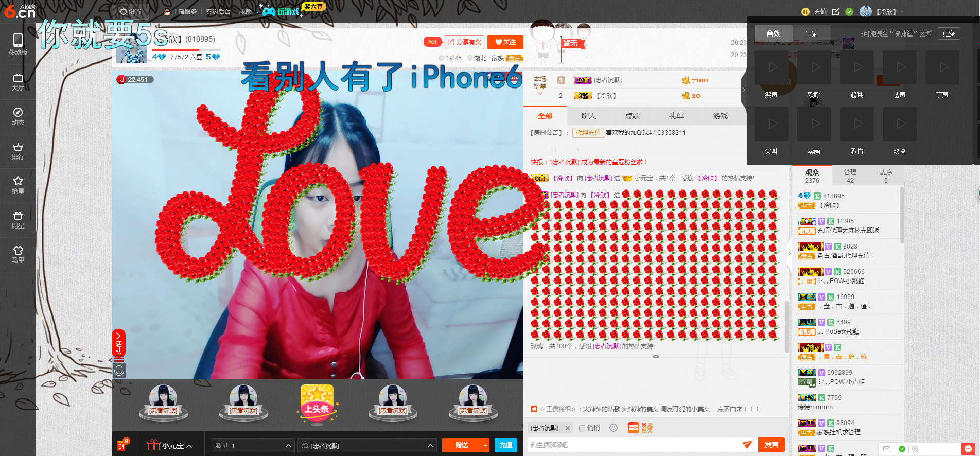Expand the 活动 activity side tab

118,343
